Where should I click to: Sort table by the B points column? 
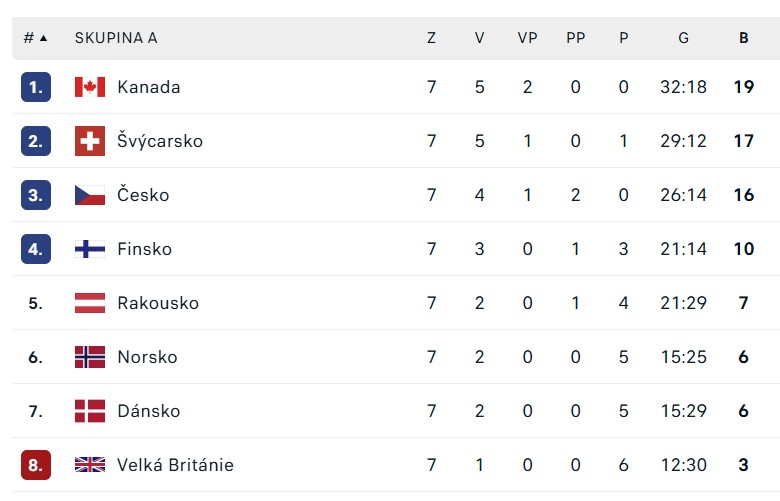[x=744, y=38]
